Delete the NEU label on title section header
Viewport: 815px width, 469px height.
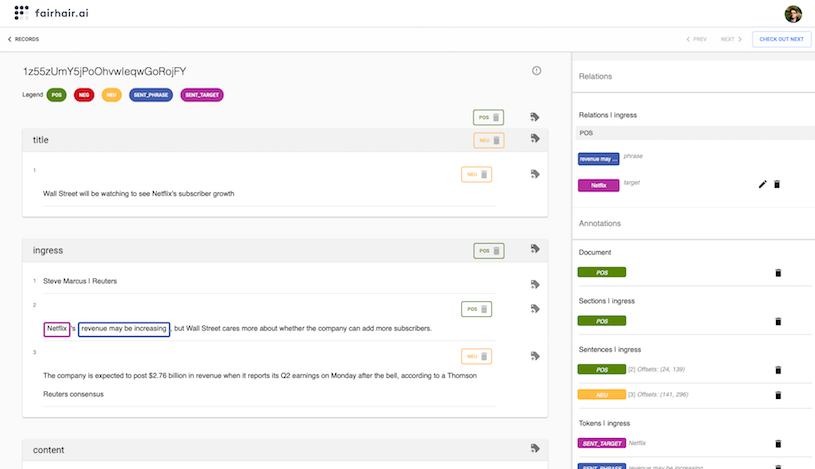(x=496, y=140)
